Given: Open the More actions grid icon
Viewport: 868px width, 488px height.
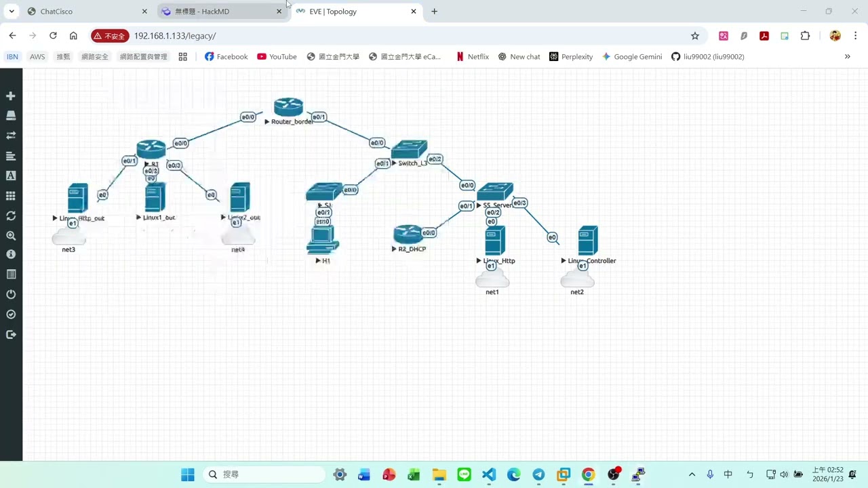Looking at the screenshot, I should [11, 196].
